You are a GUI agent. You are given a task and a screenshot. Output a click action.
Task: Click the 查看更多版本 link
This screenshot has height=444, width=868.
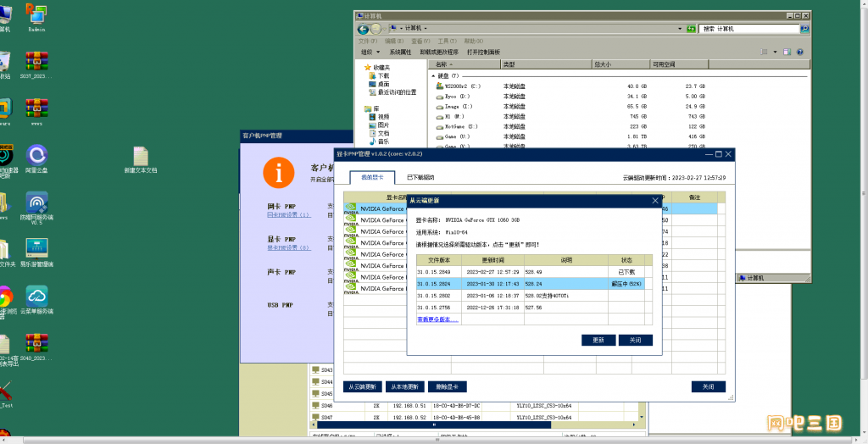(437, 319)
